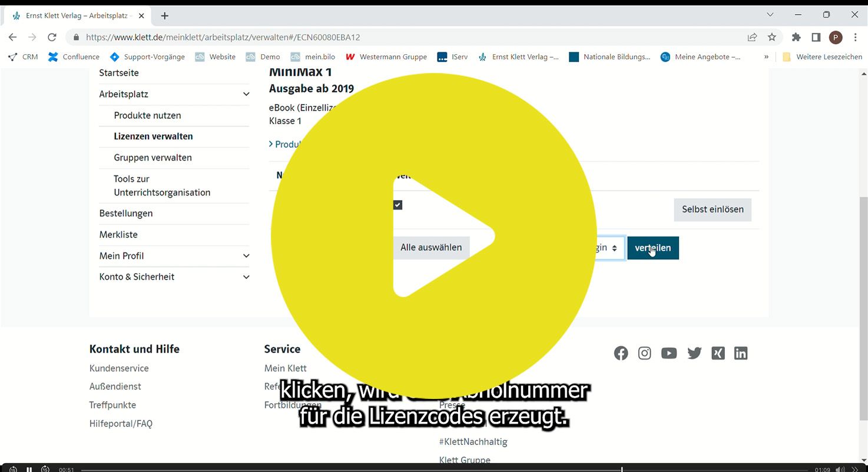The image size is (868, 472).
Task: Open the IServ bookmark from the bookmarks bar
Action: click(x=452, y=56)
